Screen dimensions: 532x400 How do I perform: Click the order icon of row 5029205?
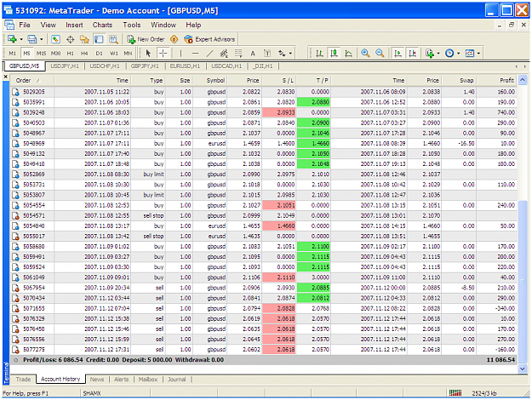15,92
